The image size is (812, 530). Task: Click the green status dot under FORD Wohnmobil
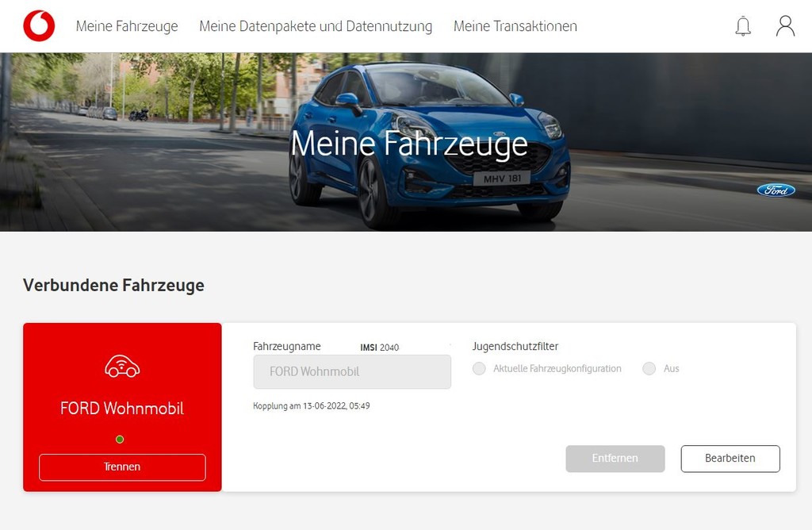pyautogui.click(x=120, y=440)
